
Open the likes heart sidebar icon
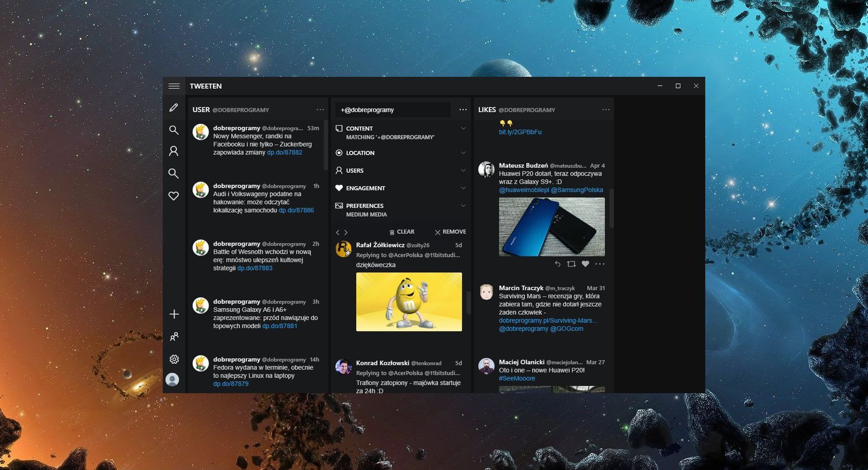coord(174,196)
